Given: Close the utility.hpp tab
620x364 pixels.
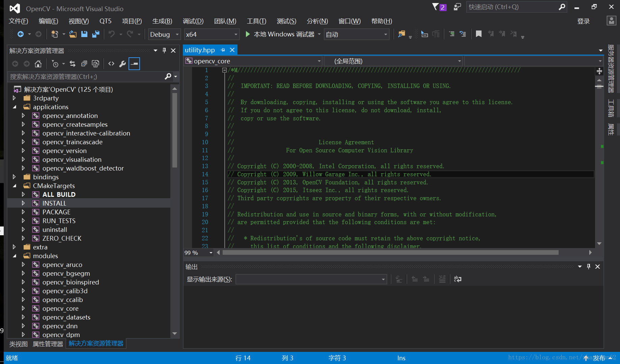Looking at the screenshot, I should pyautogui.click(x=232, y=50).
